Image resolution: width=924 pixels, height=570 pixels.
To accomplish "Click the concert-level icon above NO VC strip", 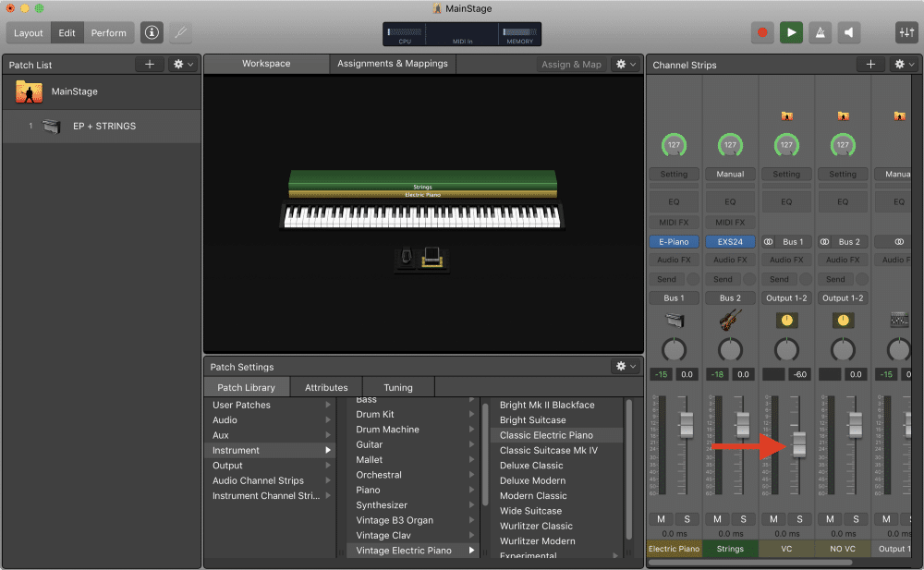I will 843,115.
